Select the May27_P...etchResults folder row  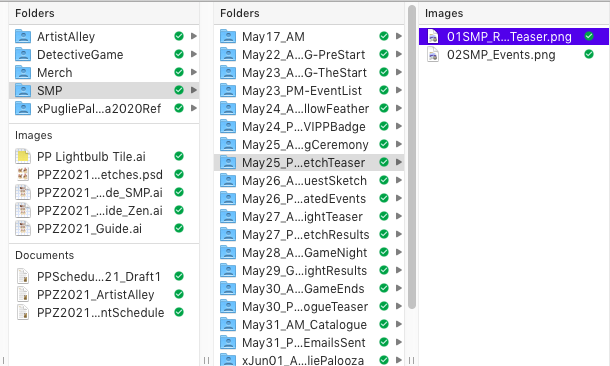(x=309, y=235)
